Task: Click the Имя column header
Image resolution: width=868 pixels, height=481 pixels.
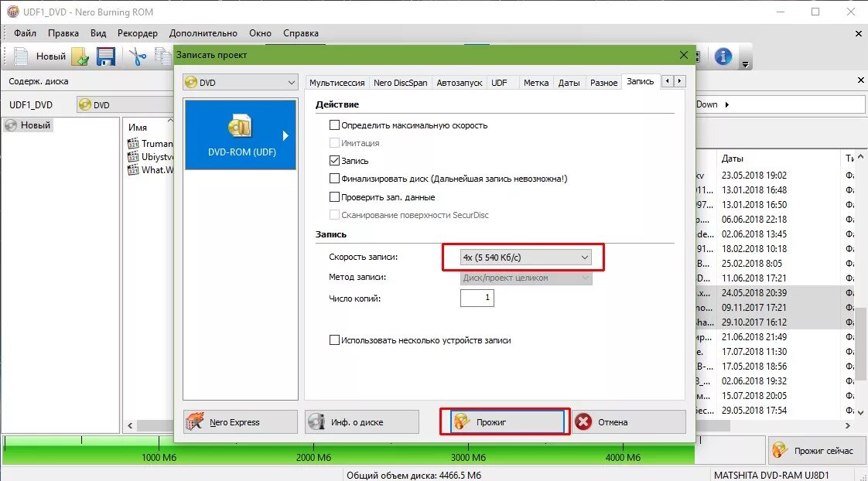Action: tap(137, 128)
